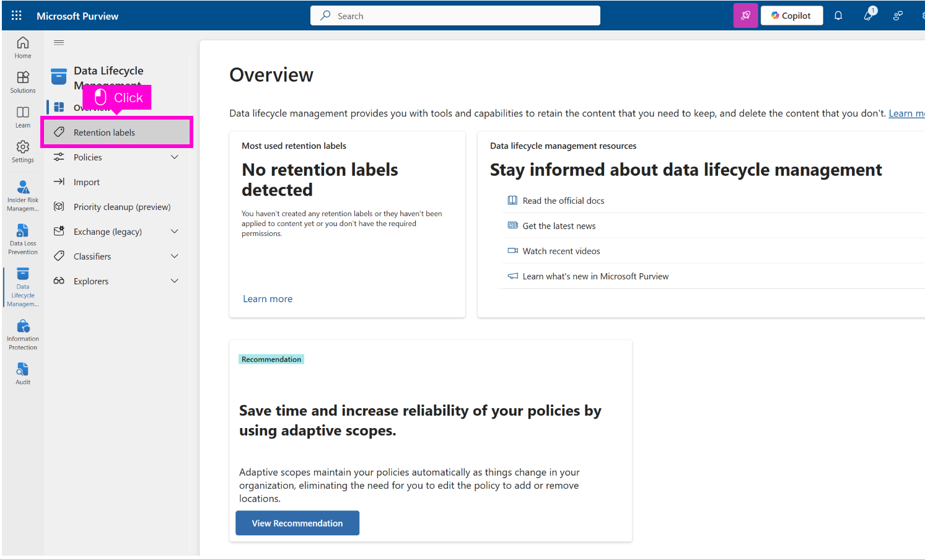This screenshot has width=925, height=560.
Task: Expand the Classifiers section
Action: tap(174, 256)
